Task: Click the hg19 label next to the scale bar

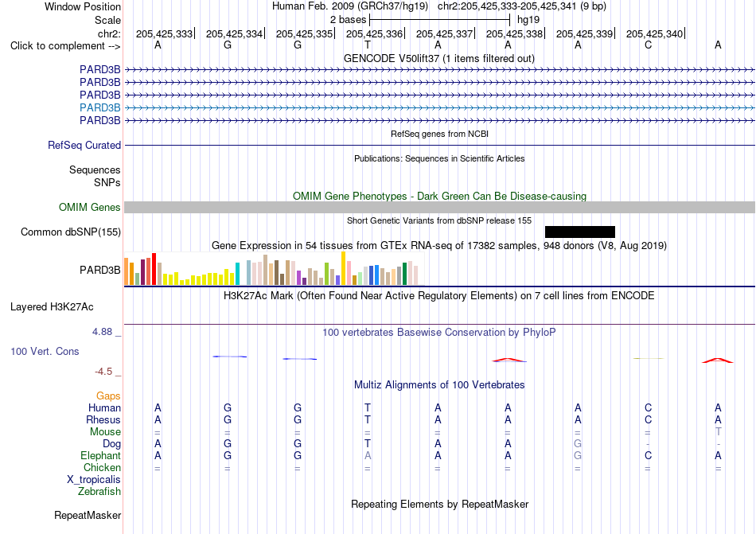Action: tap(528, 20)
